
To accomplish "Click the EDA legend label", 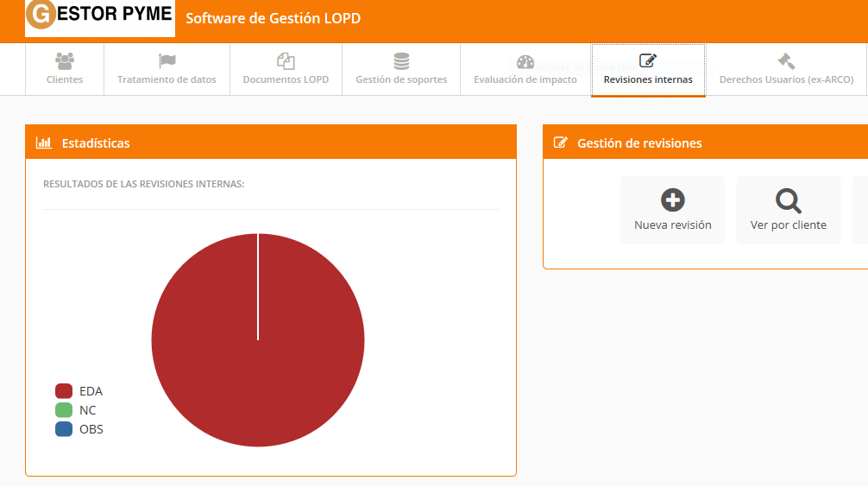I will (x=91, y=391).
